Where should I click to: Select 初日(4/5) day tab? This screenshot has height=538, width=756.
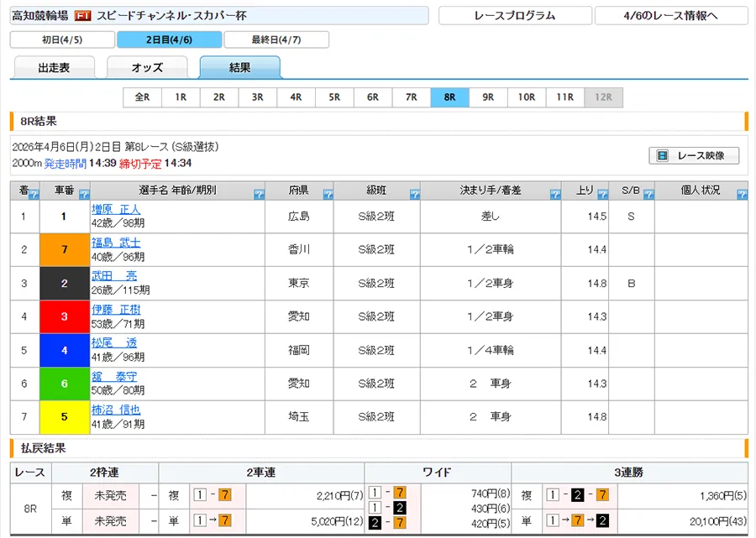[62, 39]
